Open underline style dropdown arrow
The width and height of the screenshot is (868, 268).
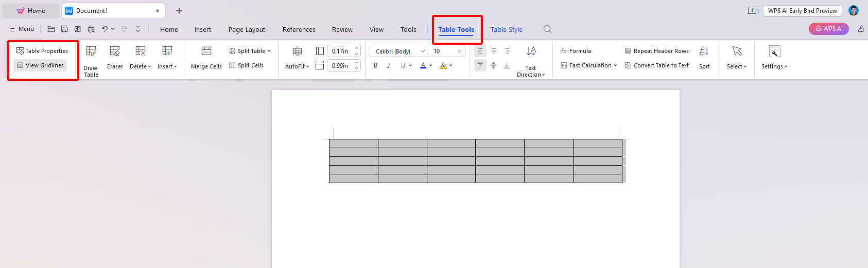(410, 65)
